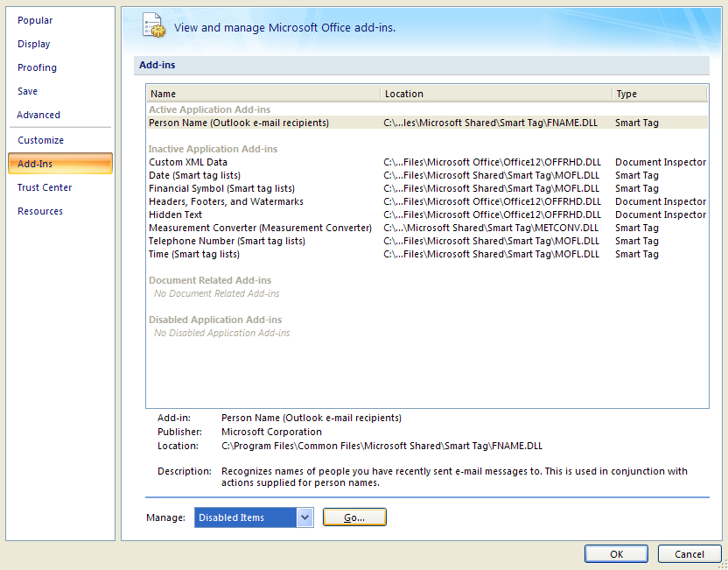This screenshot has width=728, height=570.
Task: Open the Proofing settings
Action: coord(37,67)
